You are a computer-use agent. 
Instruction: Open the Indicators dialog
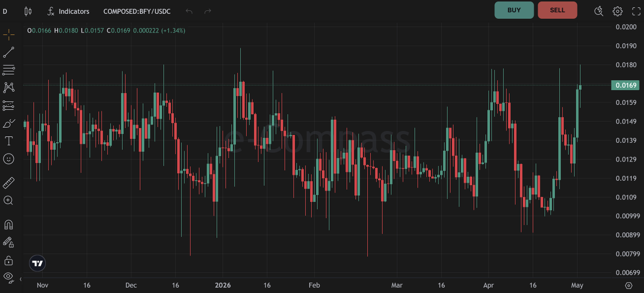[68, 11]
